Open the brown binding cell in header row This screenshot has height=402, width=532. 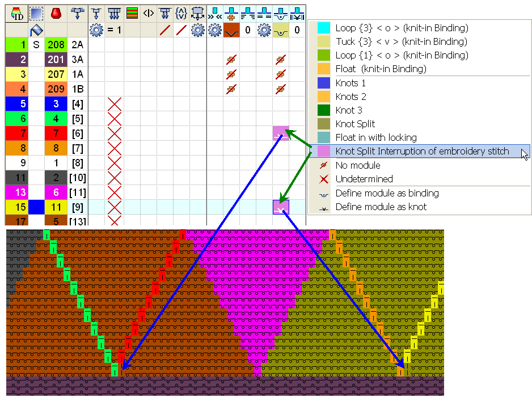click(x=231, y=30)
